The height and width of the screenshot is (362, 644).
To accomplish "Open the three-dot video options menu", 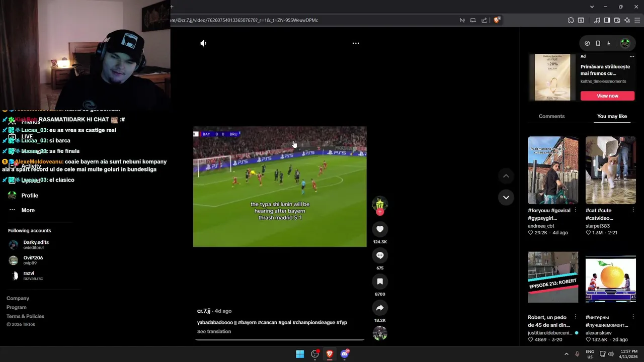I will [x=356, y=43].
